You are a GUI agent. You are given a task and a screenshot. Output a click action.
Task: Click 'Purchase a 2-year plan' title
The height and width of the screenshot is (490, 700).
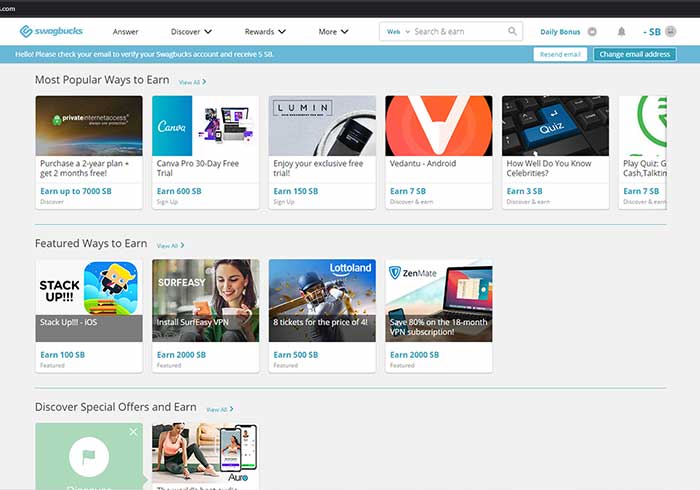coord(84,168)
